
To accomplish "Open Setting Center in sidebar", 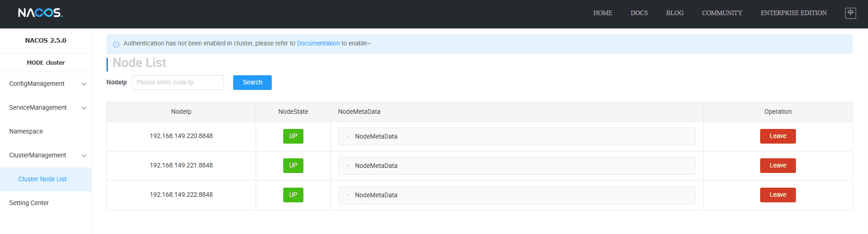I will click(29, 203).
